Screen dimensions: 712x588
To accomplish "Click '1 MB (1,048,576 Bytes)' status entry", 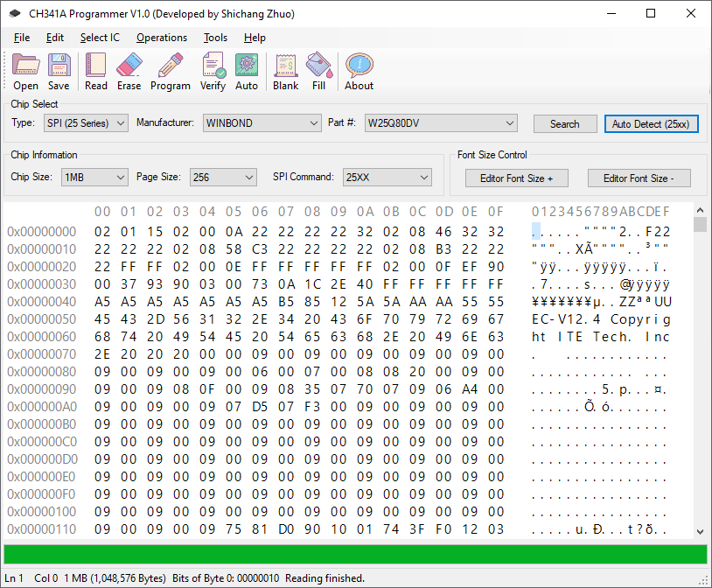I will click(115, 578).
